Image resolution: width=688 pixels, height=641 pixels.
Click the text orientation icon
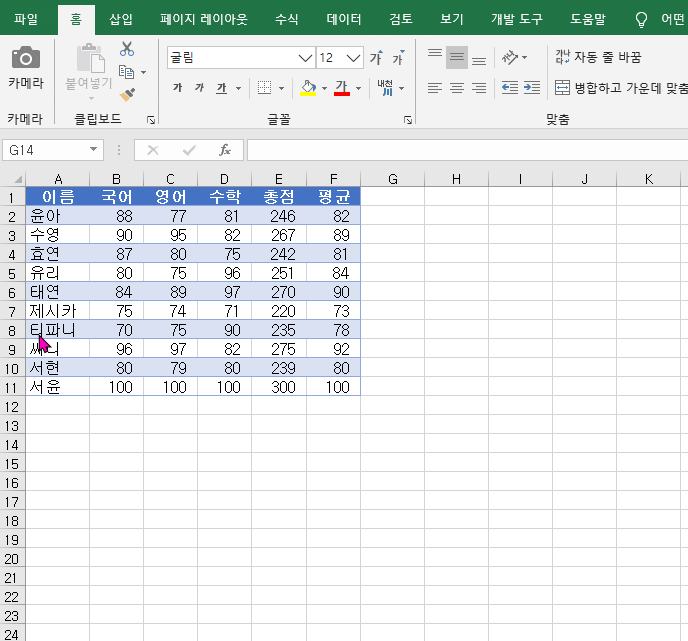pos(509,57)
